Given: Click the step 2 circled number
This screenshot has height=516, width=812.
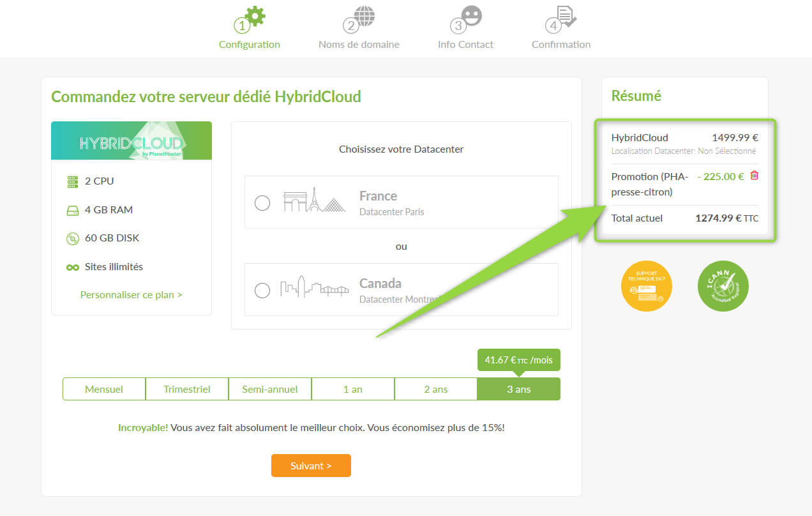Looking at the screenshot, I should tap(350, 26).
